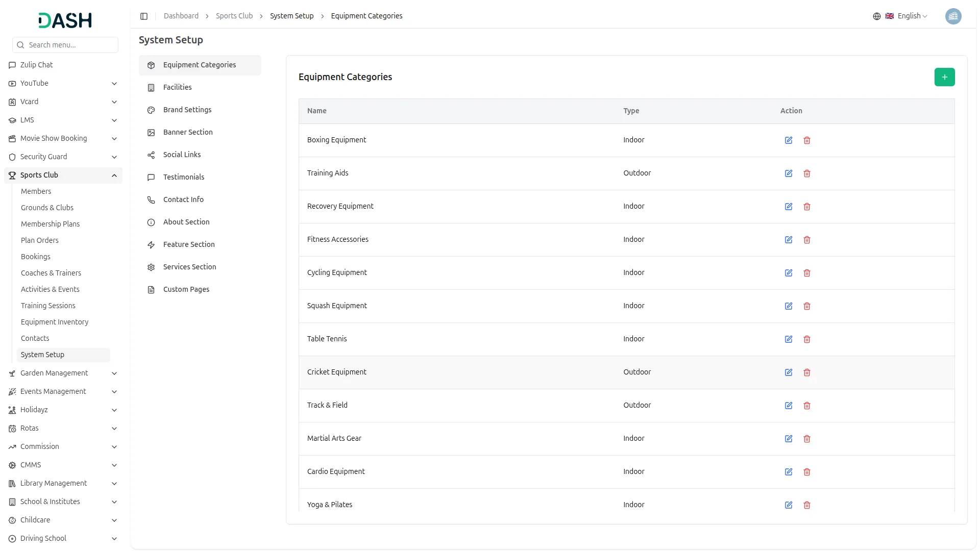The width and height of the screenshot is (980, 551).
Task: Click the Dashboard breadcrumb link
Action: (x=181, y=16)
